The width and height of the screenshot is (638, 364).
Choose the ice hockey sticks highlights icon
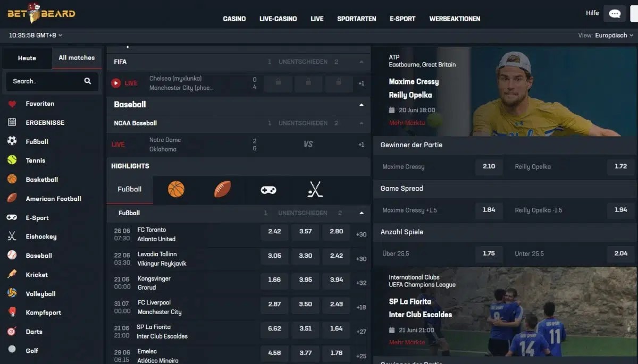point(315,189)
